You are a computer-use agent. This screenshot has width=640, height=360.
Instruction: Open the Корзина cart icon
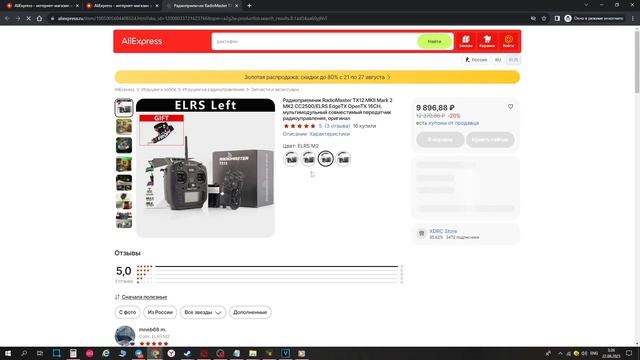[487, 41]
